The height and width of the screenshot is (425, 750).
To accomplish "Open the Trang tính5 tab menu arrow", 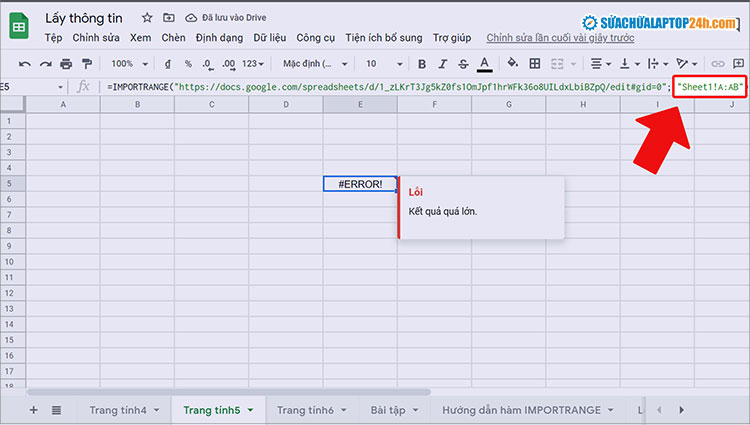I will (250, 410).
